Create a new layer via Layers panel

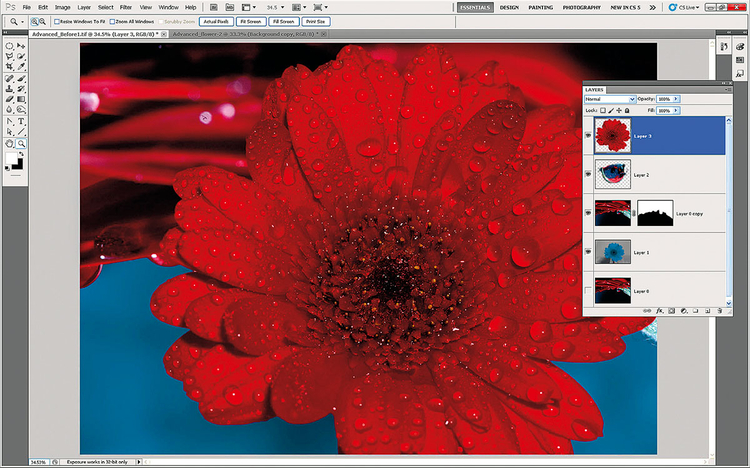tap(707, 311)
